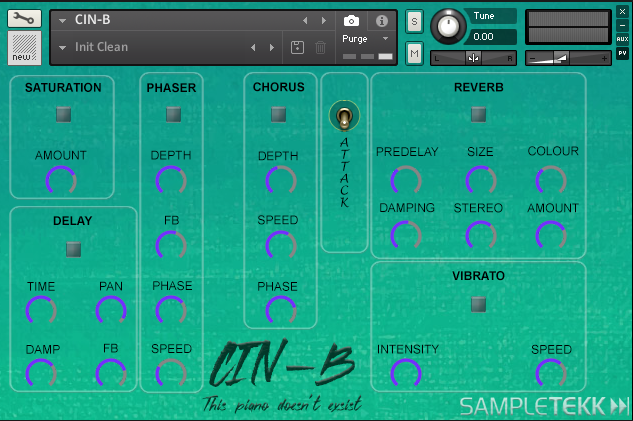The height and width of the screenshot is (421, 633).
Task: Select next instrument with right arrow
Action: 323,20
